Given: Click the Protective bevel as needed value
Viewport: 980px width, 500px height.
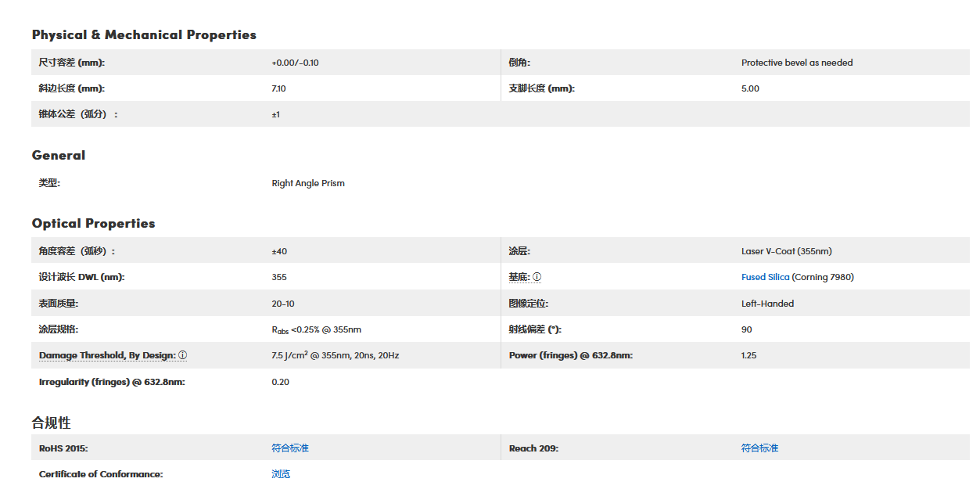Looking at the screenshot, I should pos(797,63).
